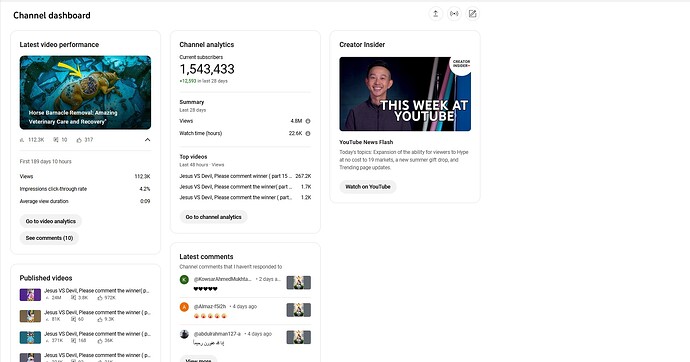Click the Average view duration row
Viewport: 690px width, 362px height.
tap(85, 201)
